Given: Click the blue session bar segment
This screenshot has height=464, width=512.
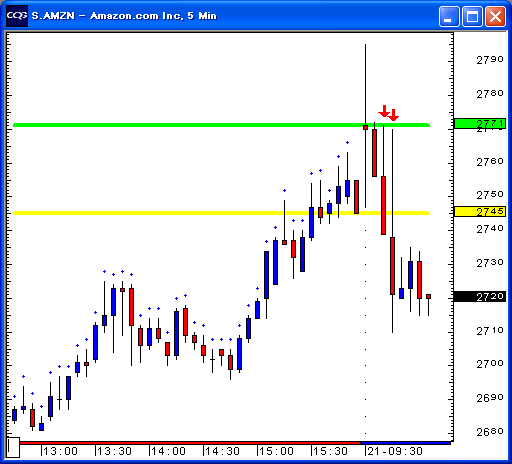Looking at the screenshot, I should (x=406, y=443).
